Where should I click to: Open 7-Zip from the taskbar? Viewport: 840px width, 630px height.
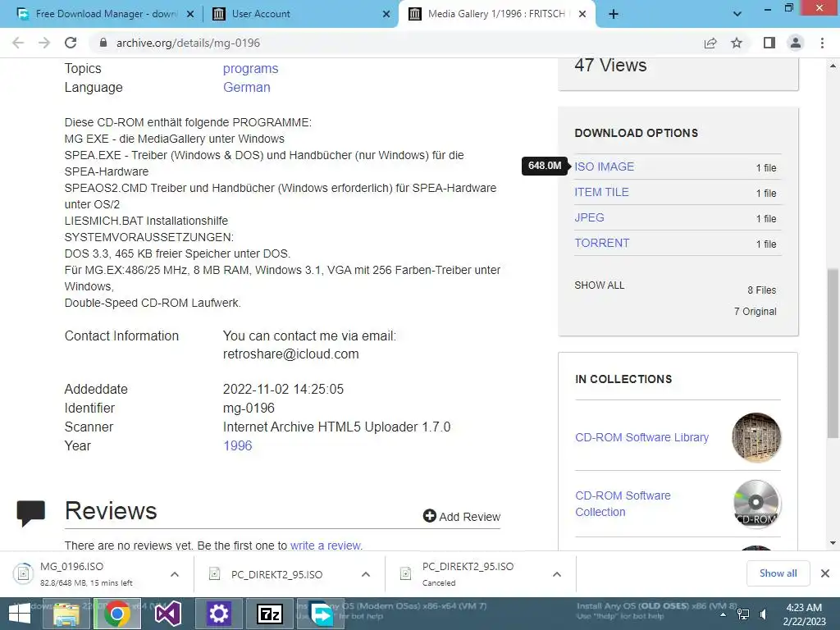tap(269, 614)
